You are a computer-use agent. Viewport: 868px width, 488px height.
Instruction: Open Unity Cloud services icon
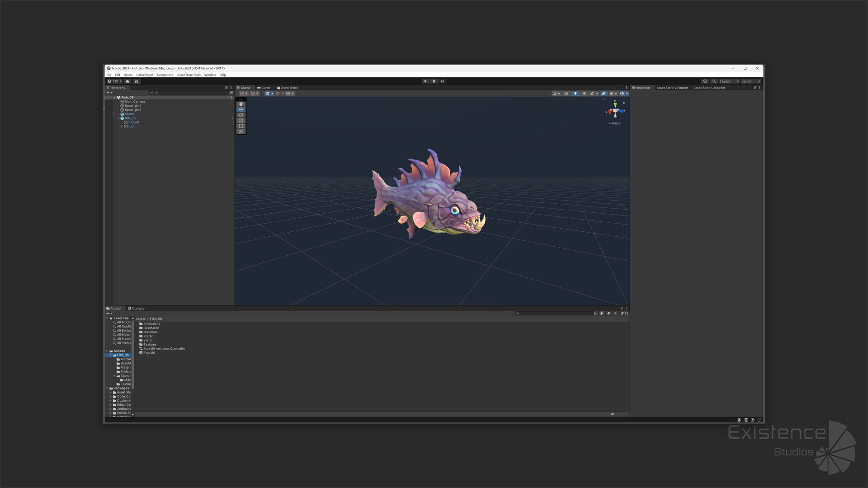pyautogui.click(x=127, y=81)
